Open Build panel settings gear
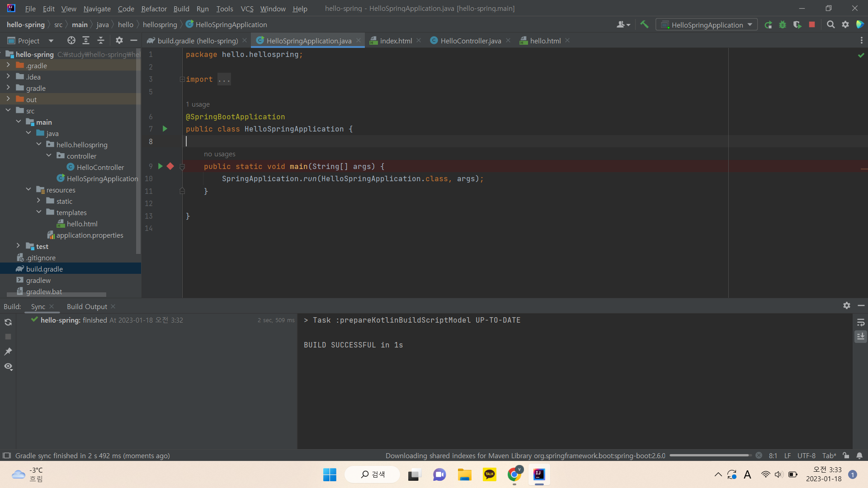Viewport: 868px width, 488px height. (847, 306)
